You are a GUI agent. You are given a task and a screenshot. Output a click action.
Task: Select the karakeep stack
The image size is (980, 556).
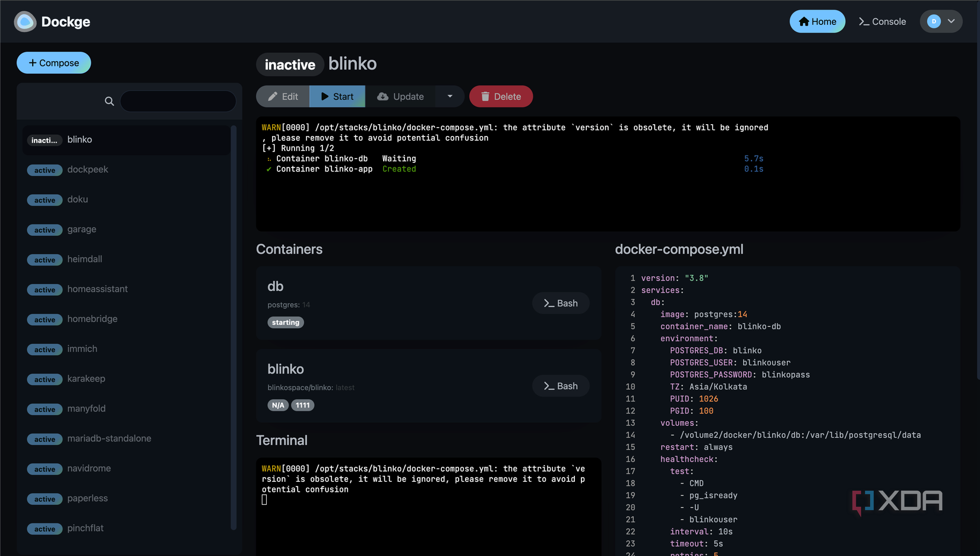coord(127,379)
